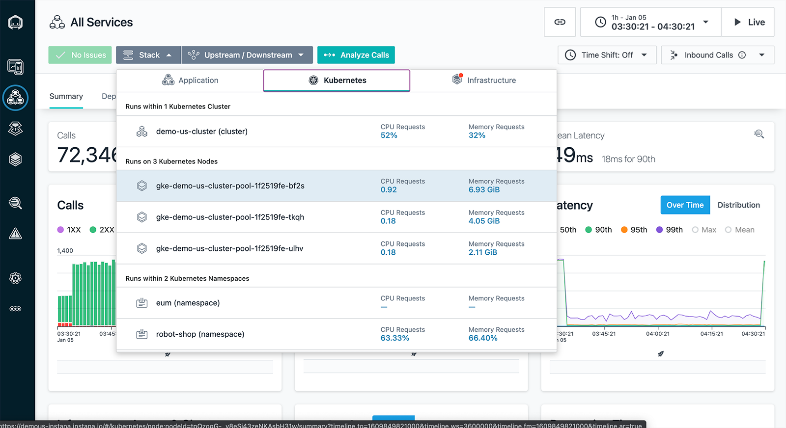Click the All Services header icon

pos(57,22)
